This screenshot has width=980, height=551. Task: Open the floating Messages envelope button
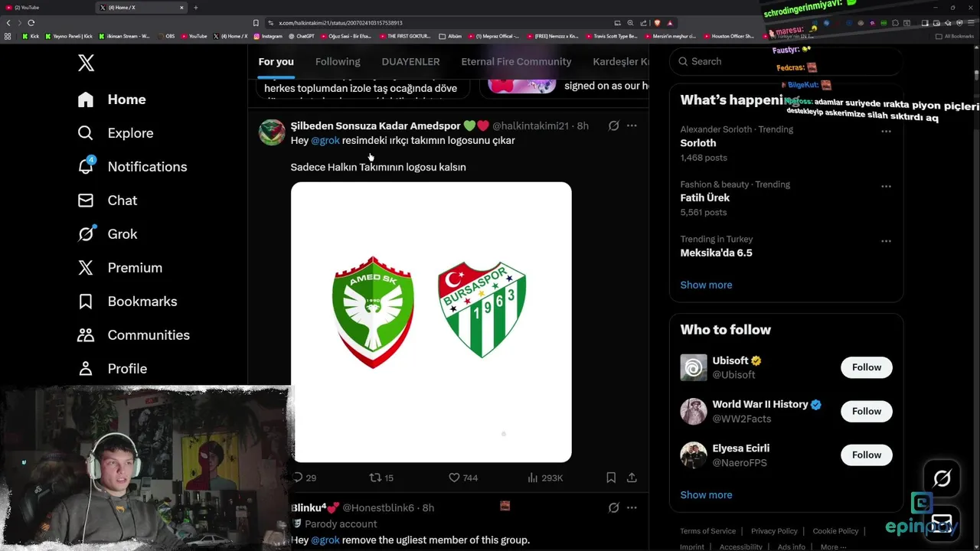(942, 524)
